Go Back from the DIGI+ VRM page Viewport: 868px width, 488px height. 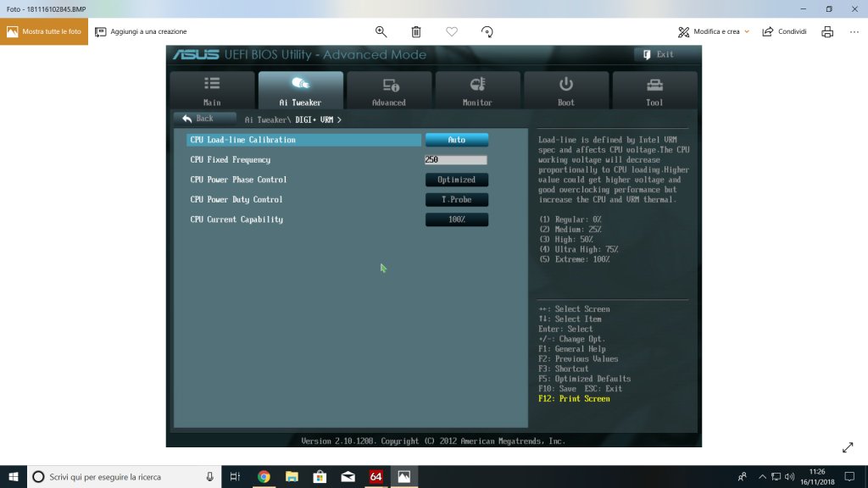tap(204, 119)
